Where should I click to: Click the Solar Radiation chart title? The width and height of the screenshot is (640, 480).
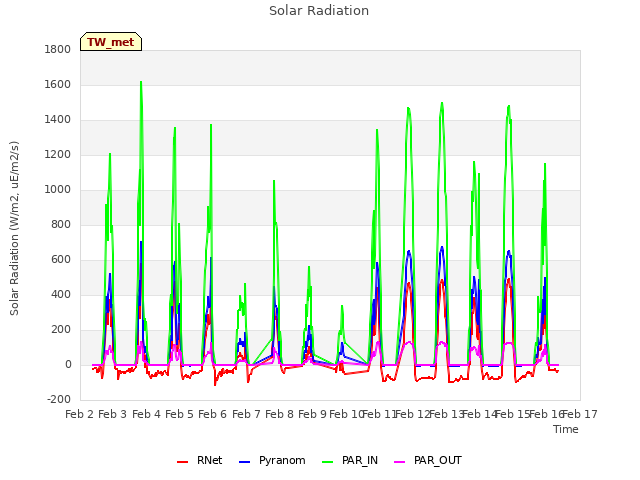point(319,11)
